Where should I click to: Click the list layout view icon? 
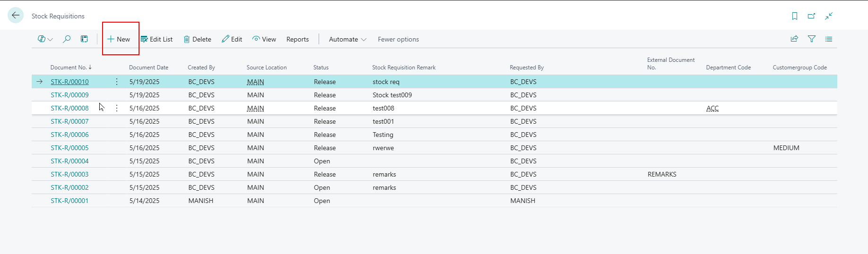pyautogui.click(x=829, y=39)
